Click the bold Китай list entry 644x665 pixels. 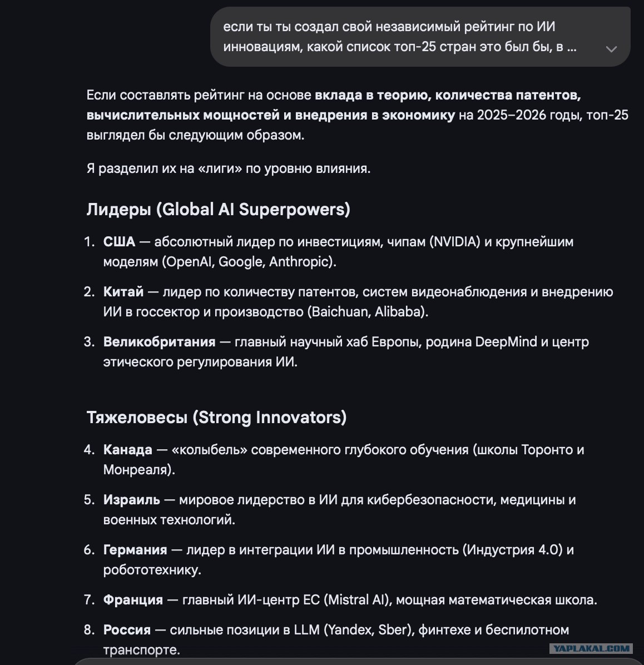[123, 292]
